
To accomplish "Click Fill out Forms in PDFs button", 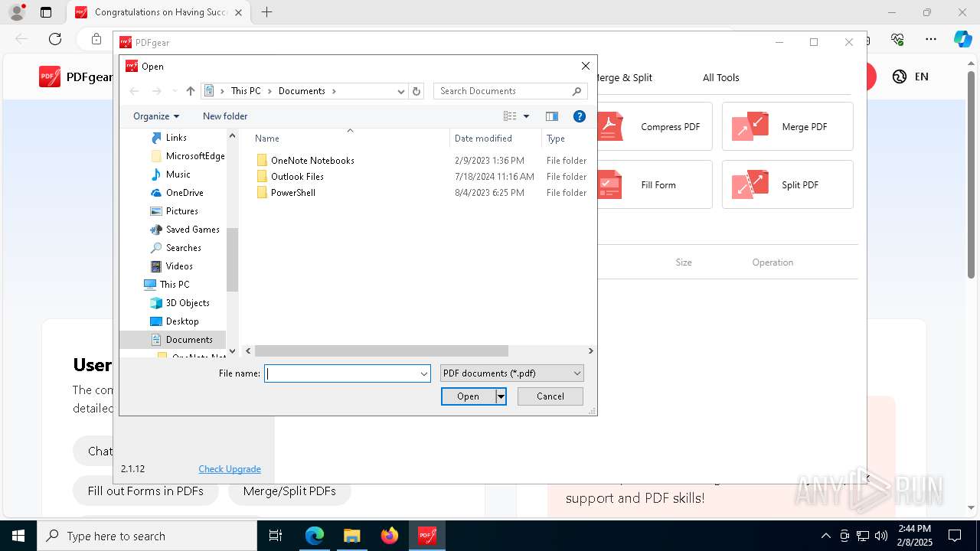I will point(145,491).
